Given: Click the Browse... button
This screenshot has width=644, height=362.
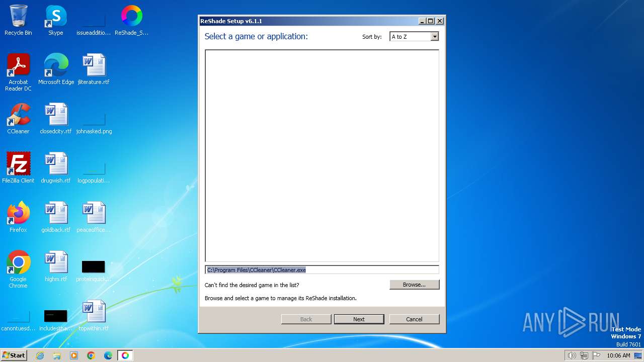Looking at the screenshot, I should pos(414,285).
